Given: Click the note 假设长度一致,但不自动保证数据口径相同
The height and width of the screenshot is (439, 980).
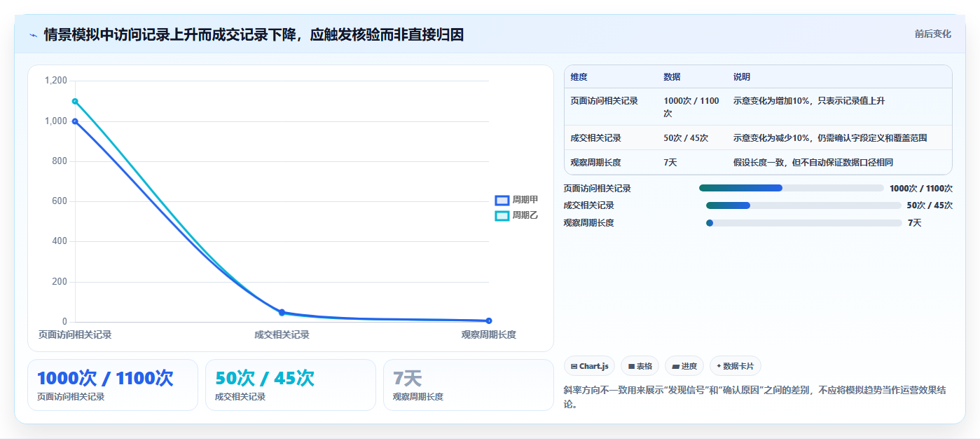Looking at the screenshot, I should 813,163.
